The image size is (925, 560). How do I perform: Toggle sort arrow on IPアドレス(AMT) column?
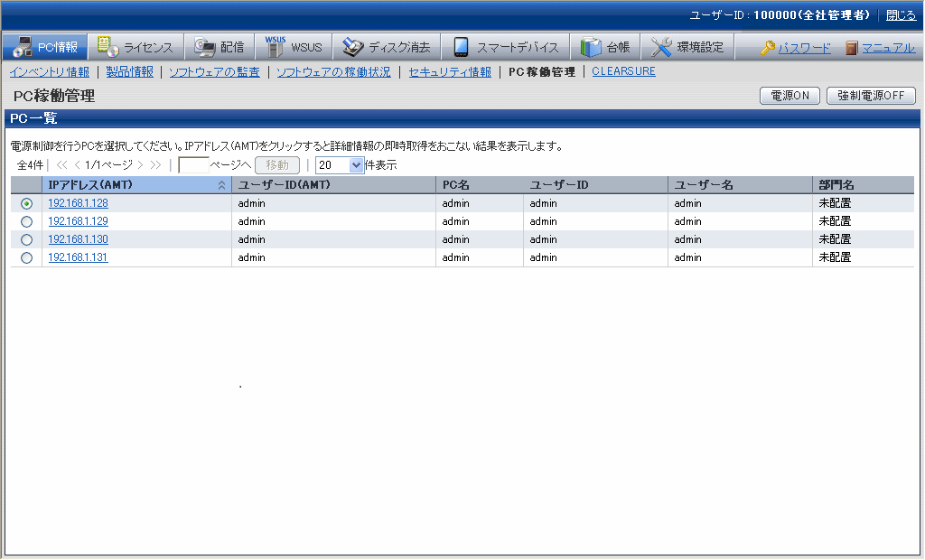pos(221,185)
